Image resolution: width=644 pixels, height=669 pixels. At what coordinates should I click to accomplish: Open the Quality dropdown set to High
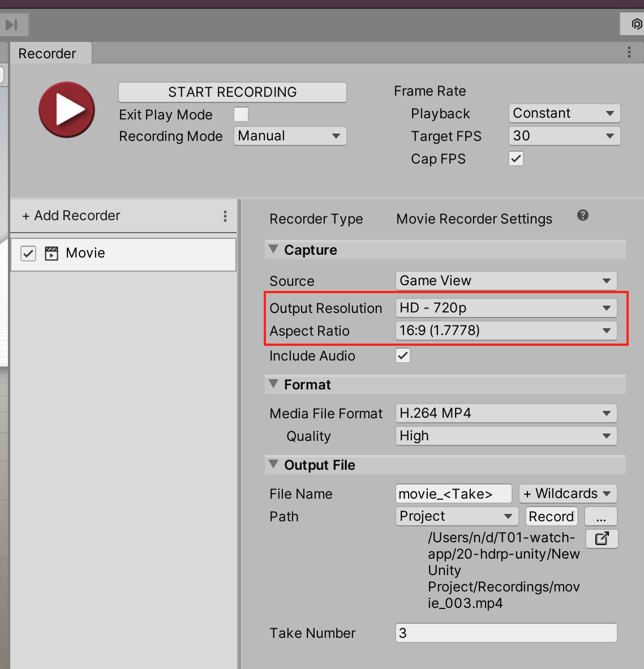coord(506,436)
